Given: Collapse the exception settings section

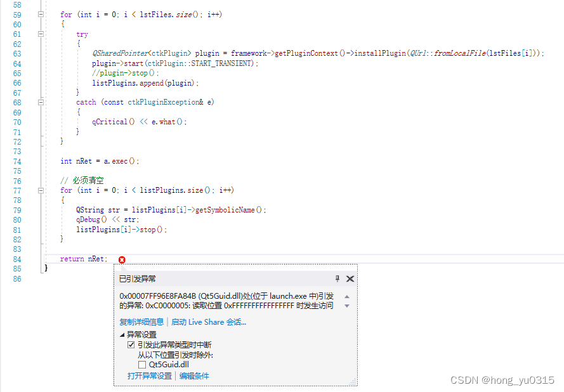Looking at the screenshot, I should 122,335.
